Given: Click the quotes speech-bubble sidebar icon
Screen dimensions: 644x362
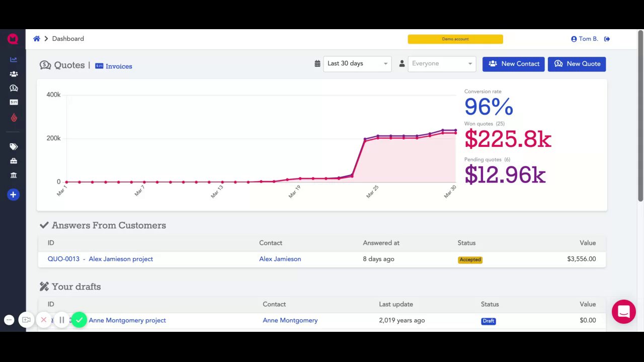Looking at the screenshot, I should pos(14,88).
